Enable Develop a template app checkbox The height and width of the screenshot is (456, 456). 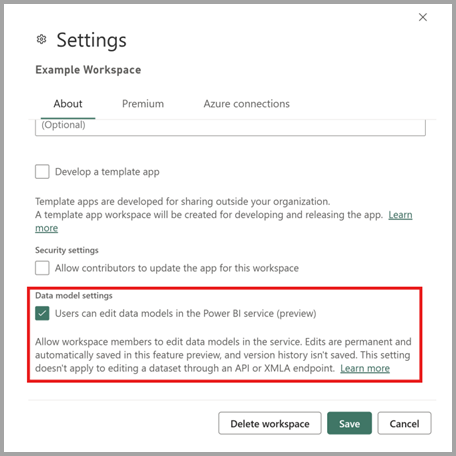click(42, 172)
